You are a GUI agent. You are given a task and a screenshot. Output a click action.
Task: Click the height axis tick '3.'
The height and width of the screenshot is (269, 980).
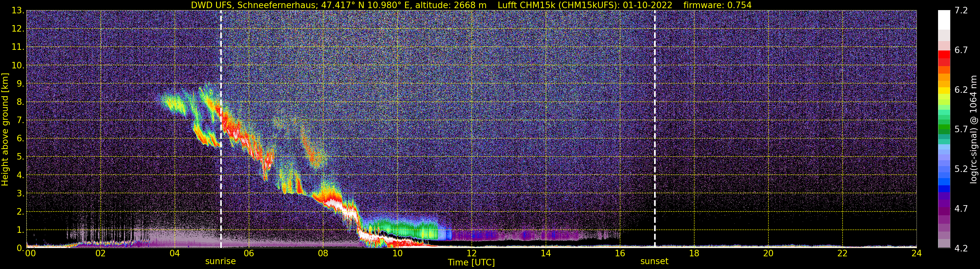20,193
